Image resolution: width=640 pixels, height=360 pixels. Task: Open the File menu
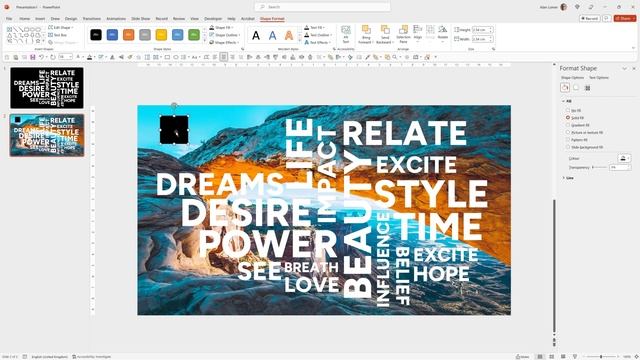pyautogui.click(x=9, y=19)
